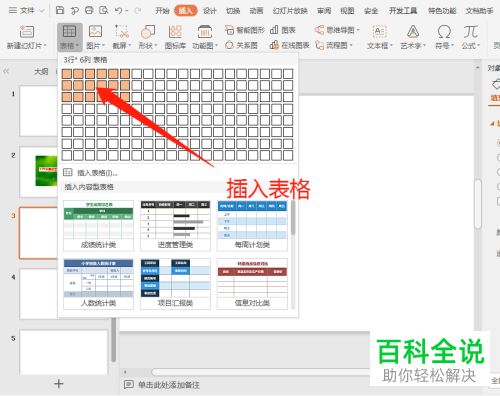Click the 图表 chart icon
Image resolution: width=500 pixels, height=396 pixels.
pyautogui.click(x=274, y=30)
